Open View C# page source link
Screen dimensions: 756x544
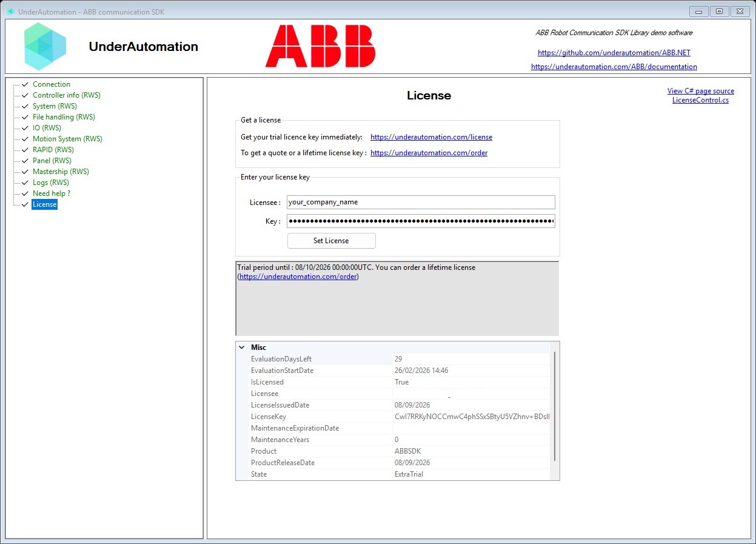701,91
